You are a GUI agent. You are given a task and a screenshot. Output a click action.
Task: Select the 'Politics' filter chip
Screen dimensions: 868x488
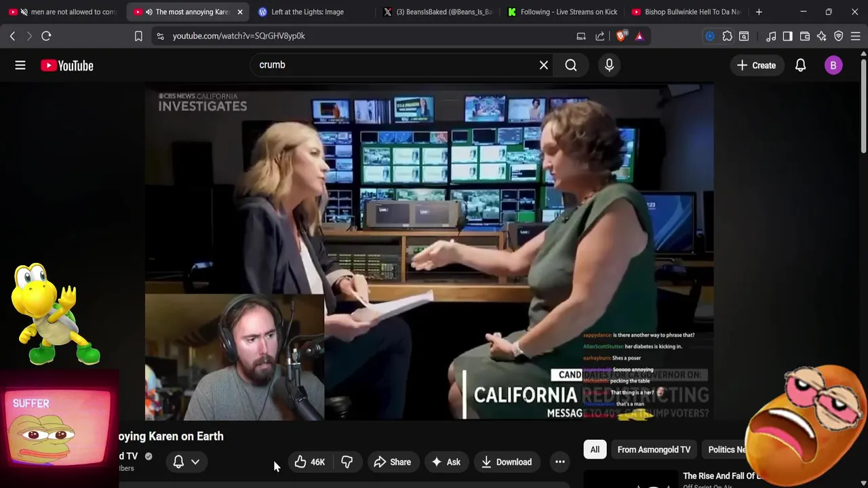(x=726, y=449)
